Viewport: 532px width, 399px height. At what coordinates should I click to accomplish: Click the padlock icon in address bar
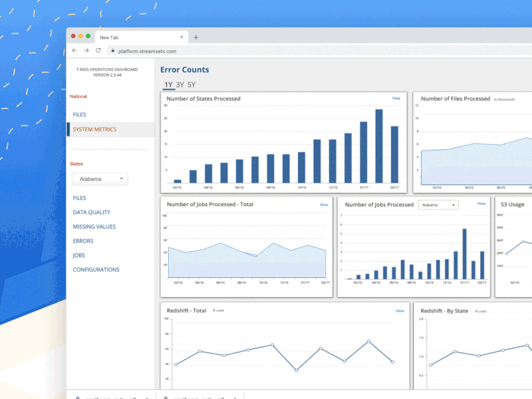tap(112, 51)
